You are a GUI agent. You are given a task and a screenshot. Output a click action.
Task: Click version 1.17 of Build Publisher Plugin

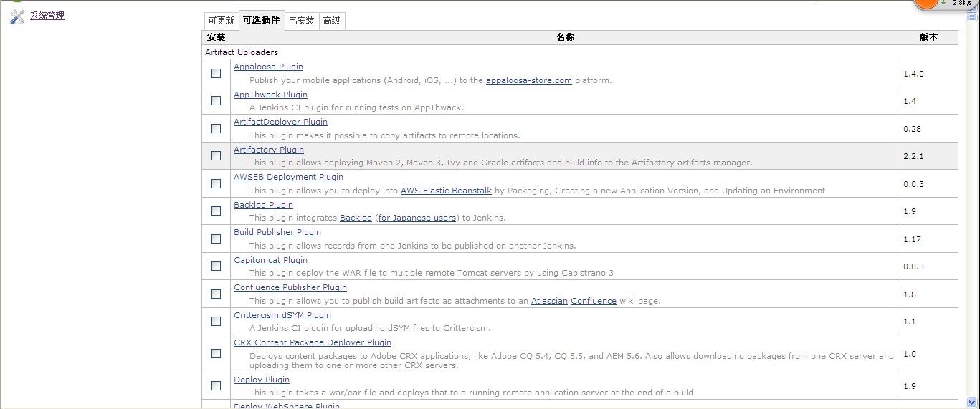point(912,239)
